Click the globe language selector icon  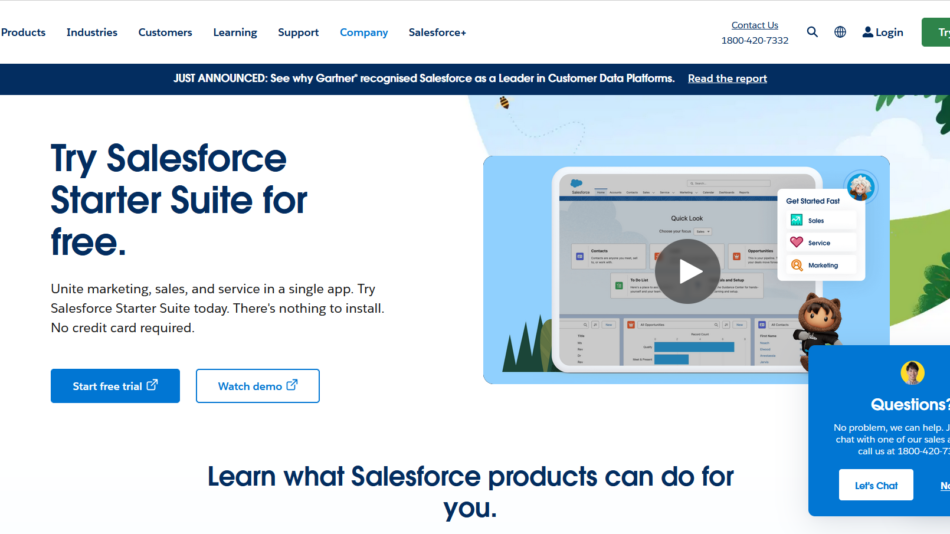[x=840, y=32]
